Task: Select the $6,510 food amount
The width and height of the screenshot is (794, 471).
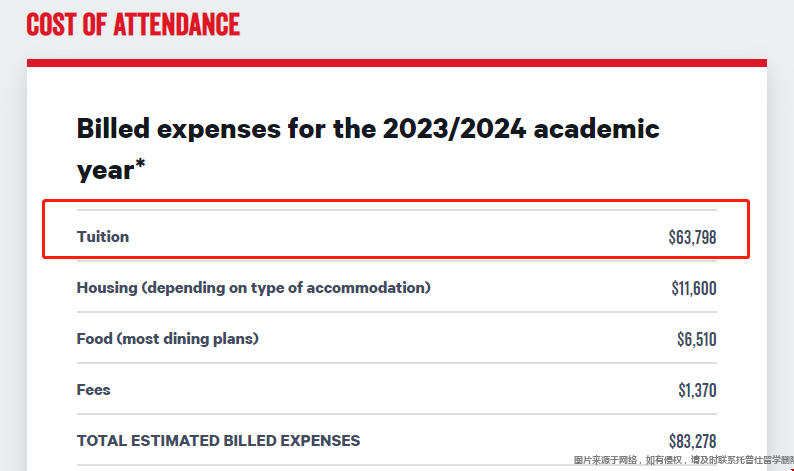Action: 697,339
